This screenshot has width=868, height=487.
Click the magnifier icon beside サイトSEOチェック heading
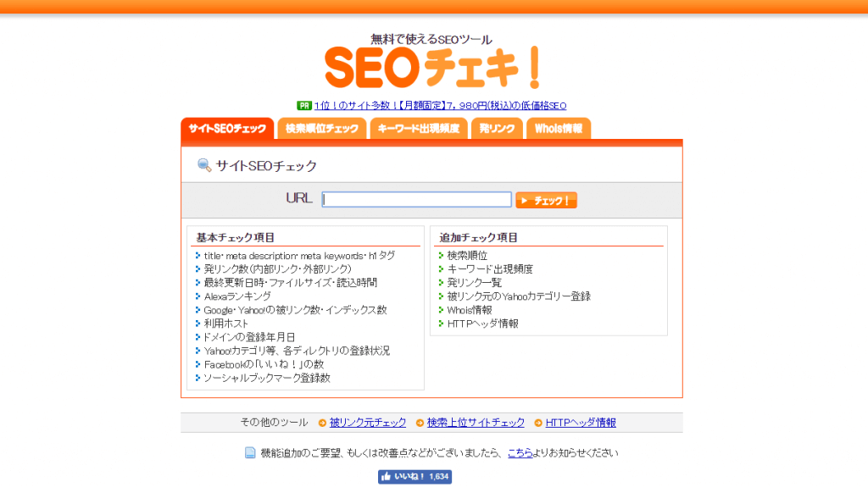[204, 165]
